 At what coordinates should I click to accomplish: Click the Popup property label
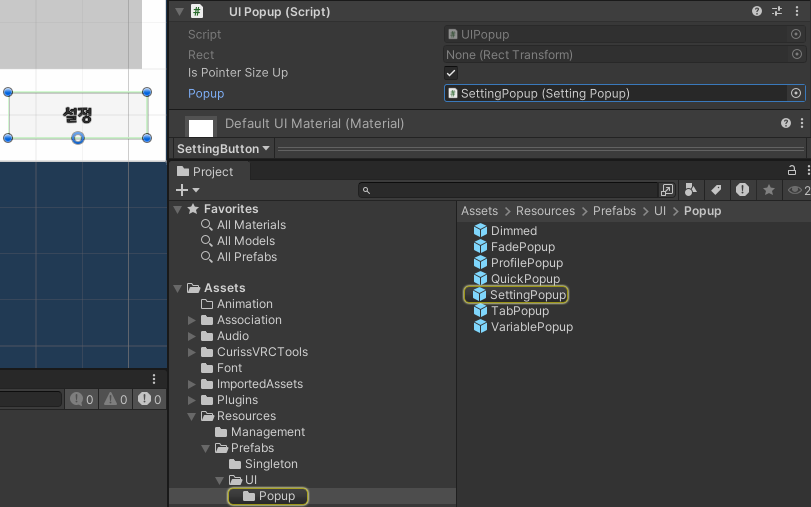click(206, 94)
